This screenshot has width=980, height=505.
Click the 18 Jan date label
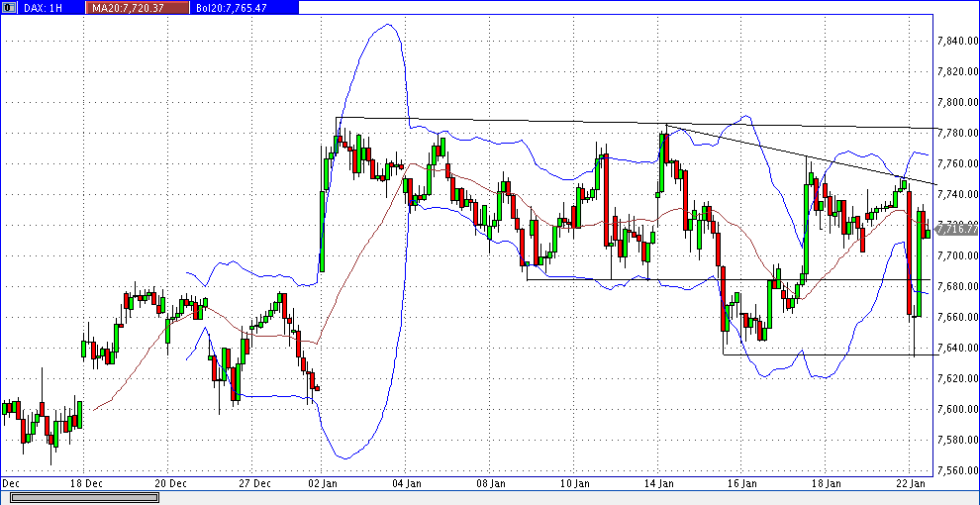click(827, 483)
